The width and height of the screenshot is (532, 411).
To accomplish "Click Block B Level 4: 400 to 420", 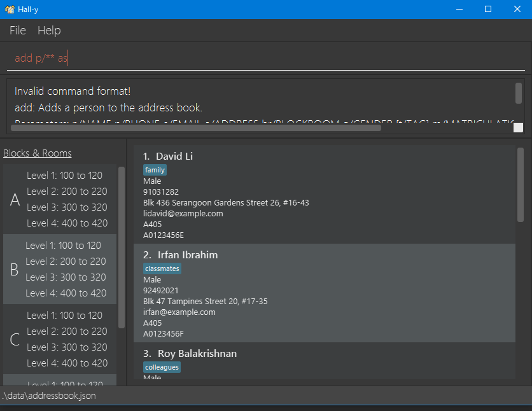I will (66, 293).
